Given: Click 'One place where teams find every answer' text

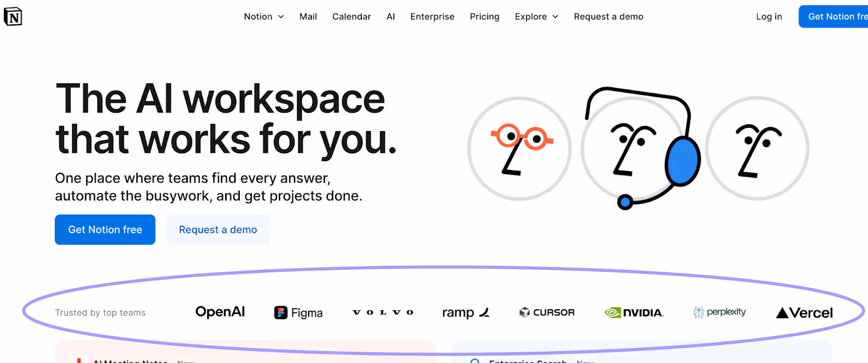Looking at the screenshot, I should point(193,178).
